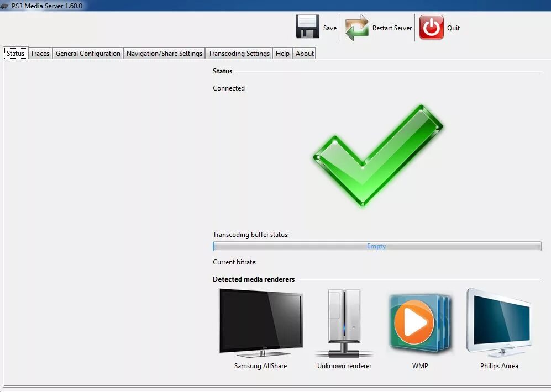The image size is (551, 392).
Task: Click the "Transcoding buffer status:" label
Action: click(251, 235)
